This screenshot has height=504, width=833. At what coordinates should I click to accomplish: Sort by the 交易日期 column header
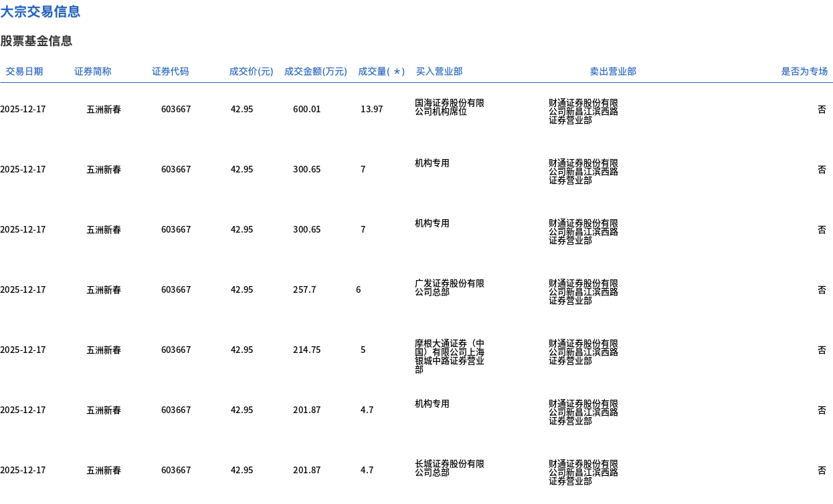pos(24,72)
